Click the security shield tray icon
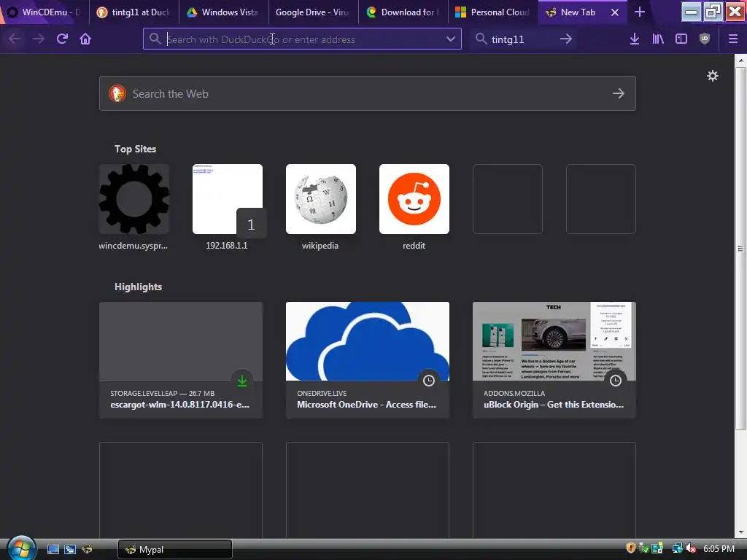The height and width of the screenshot is (560, 747). pos(631,548)
